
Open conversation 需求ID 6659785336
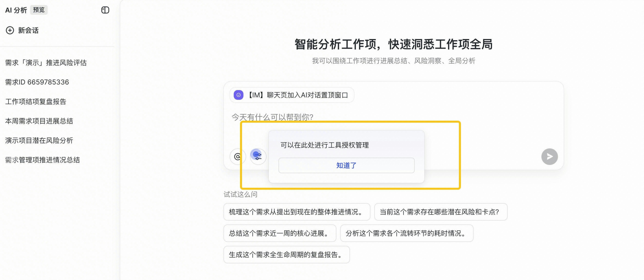[x=37, y=82]
